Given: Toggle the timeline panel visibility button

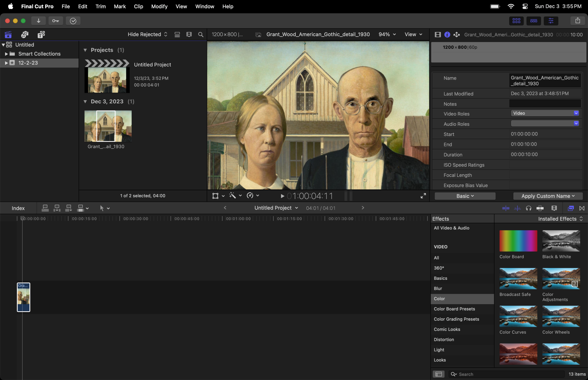Looking at the screenshot, I should coord(534,21).
